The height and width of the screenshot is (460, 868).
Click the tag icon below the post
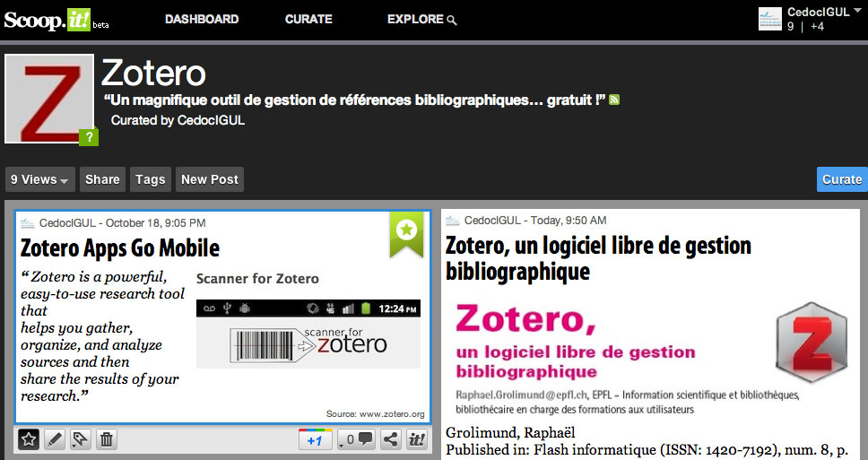pyautogui.click(x=81, y=439)
